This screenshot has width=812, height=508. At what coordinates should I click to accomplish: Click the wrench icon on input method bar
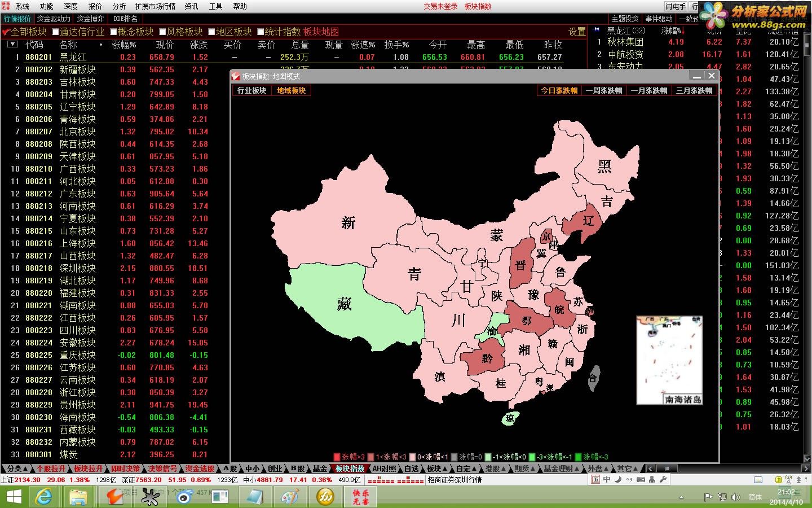coord(663,480)
